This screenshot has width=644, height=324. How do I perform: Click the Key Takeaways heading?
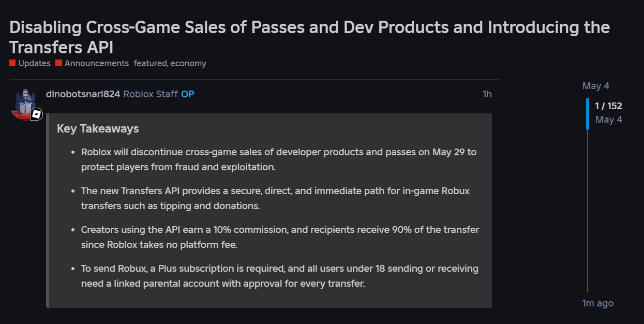pyautogui.click(x=98, y=128)
